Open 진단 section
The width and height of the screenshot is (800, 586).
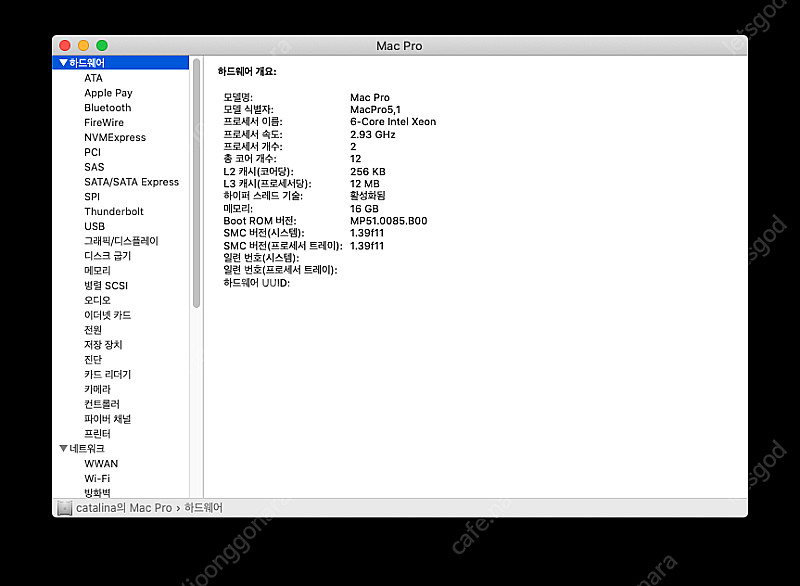point(93,359)
